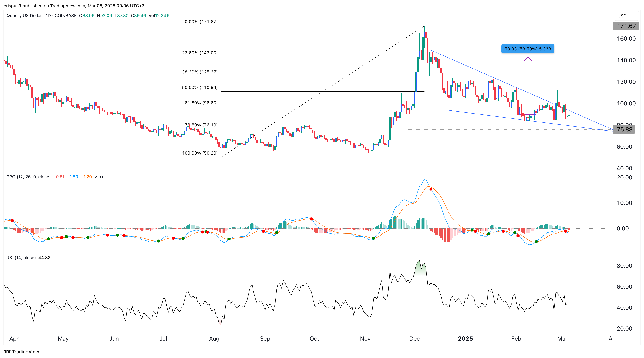
Task: Click the Dec label on time axis
Action: [415, 338]
